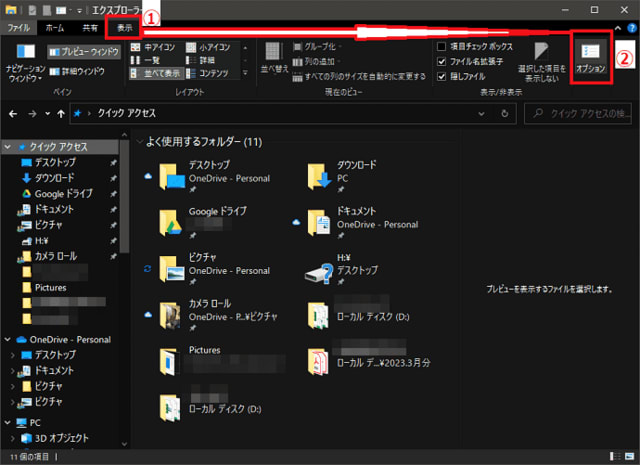Click the クイック アクセスの検索 search box

click(x=585, y=114)
